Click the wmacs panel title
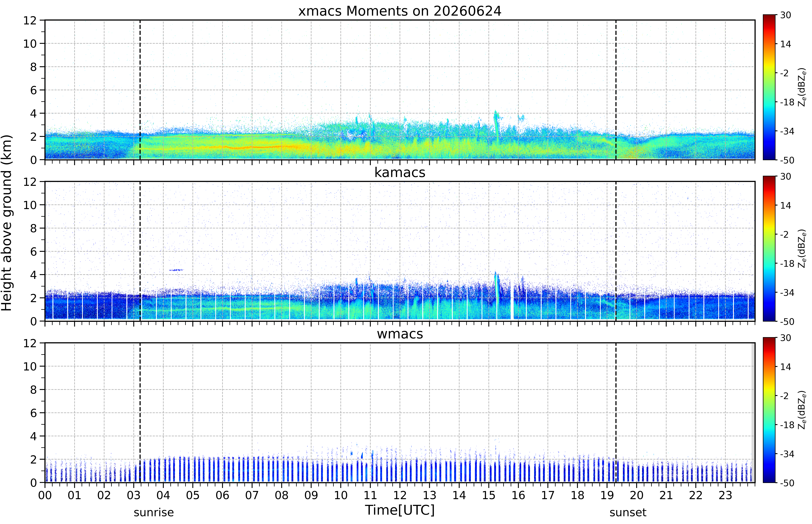 click(400, 334)
